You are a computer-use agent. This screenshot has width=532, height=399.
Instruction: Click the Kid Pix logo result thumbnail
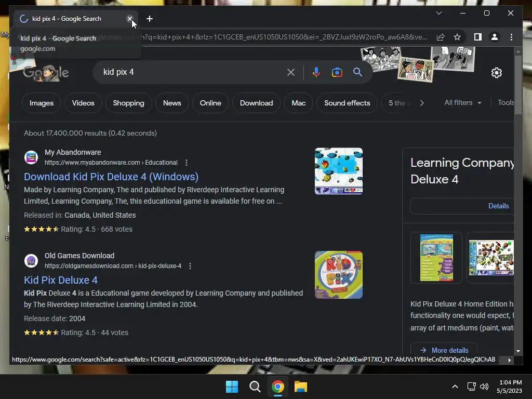click(339, 275)
